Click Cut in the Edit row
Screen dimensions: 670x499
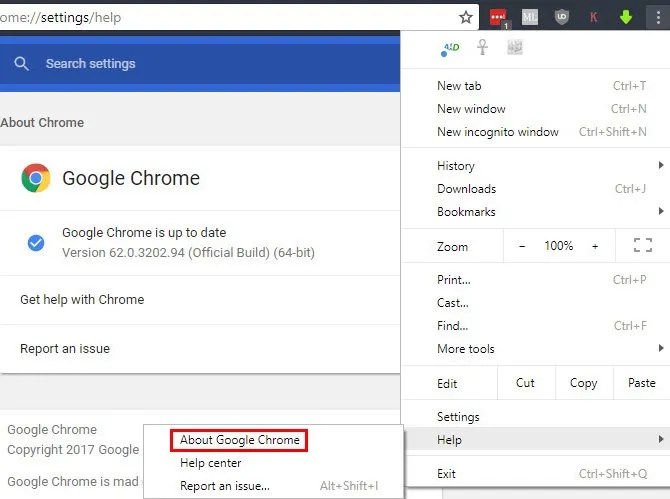526,383
